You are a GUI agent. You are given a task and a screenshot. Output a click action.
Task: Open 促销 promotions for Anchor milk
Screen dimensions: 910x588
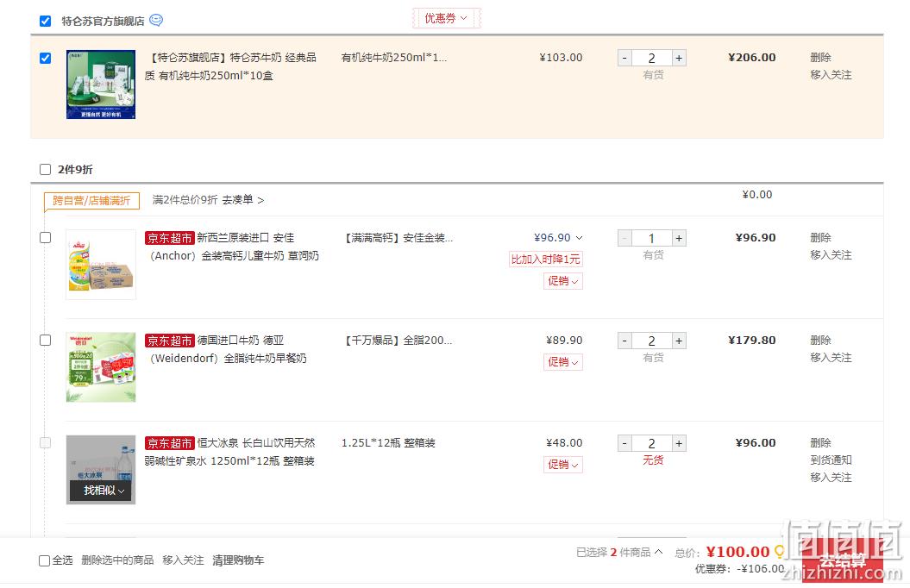pos(563,281)
